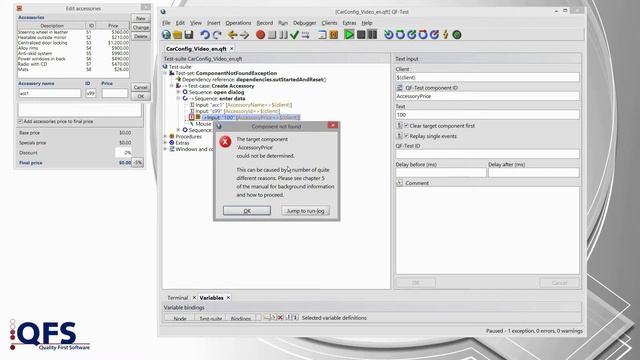Select Alloy rims row in Accessories table
Viewport: 640px width, 360px height.
coord(73,48)
